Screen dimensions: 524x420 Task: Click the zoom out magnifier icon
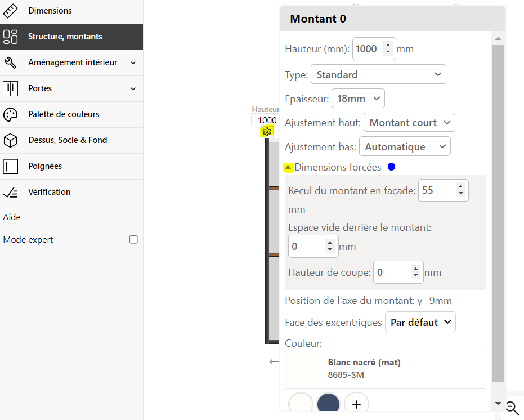512,408
